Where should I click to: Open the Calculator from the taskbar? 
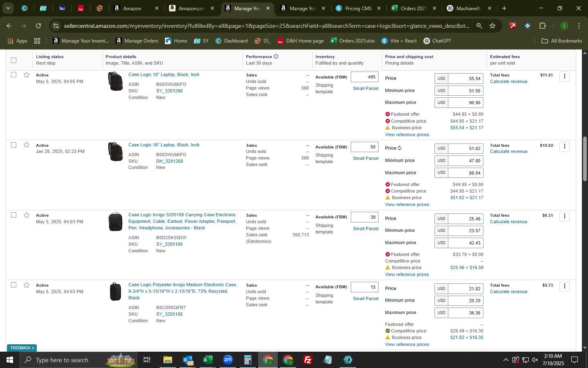click(247, 360)
